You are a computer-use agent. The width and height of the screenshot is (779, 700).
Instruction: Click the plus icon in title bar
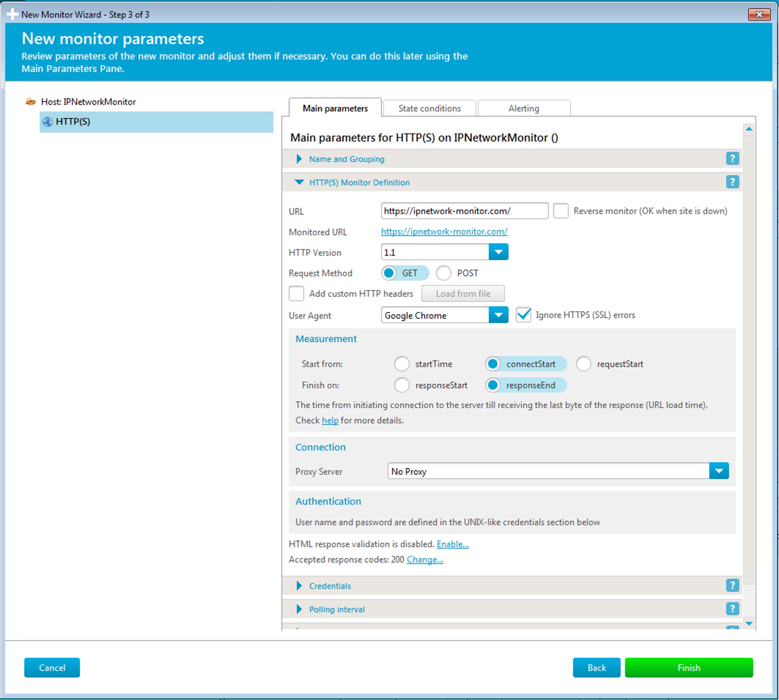12,14
